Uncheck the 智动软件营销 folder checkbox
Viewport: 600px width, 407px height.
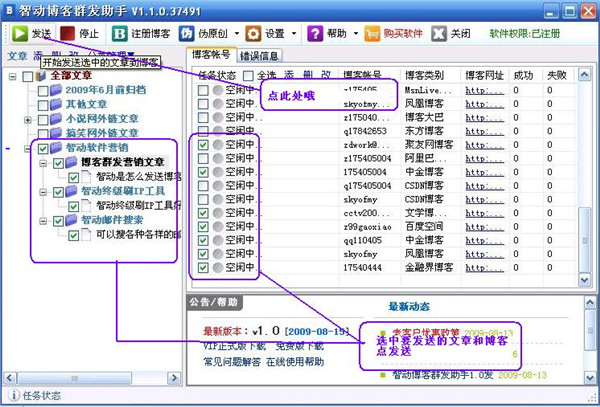pos(42,148)
